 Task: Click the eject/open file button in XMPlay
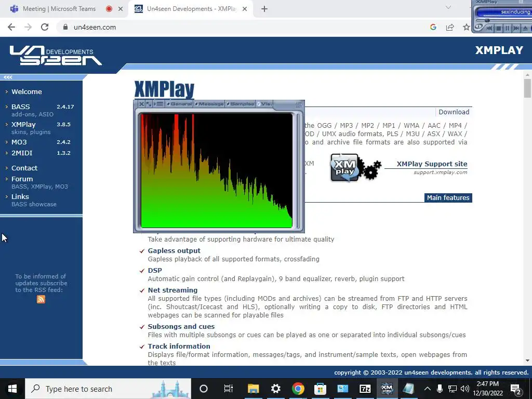click(x=525, y=29)
